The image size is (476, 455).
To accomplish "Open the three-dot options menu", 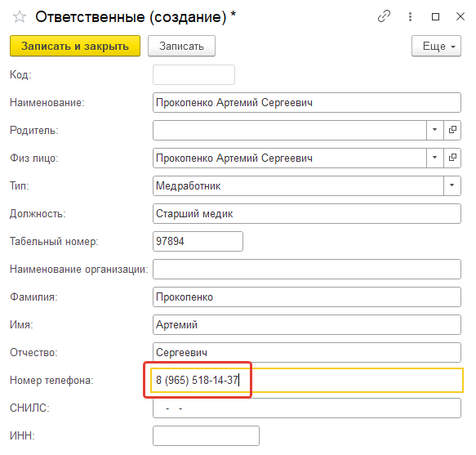I will pyautogui.click(x=410, y=16).
